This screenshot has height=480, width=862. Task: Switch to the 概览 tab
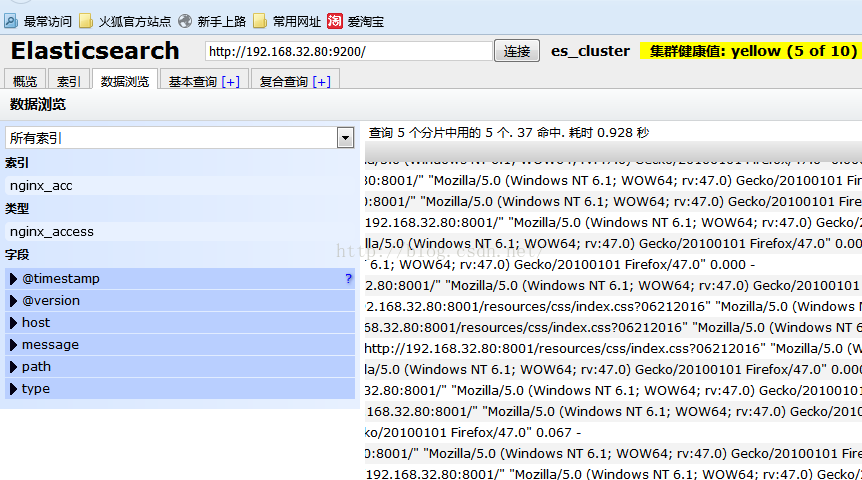[x=25, y=81]
